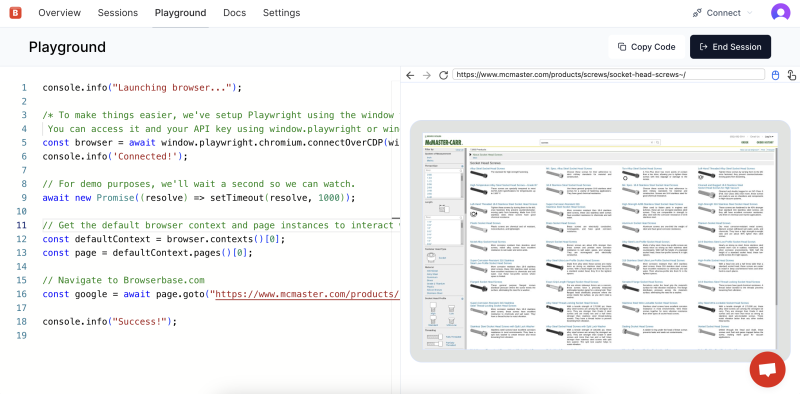Viewport: 800px width, 394px height.
Task: Click line number 19 in editor
Action: pos(21,335)
